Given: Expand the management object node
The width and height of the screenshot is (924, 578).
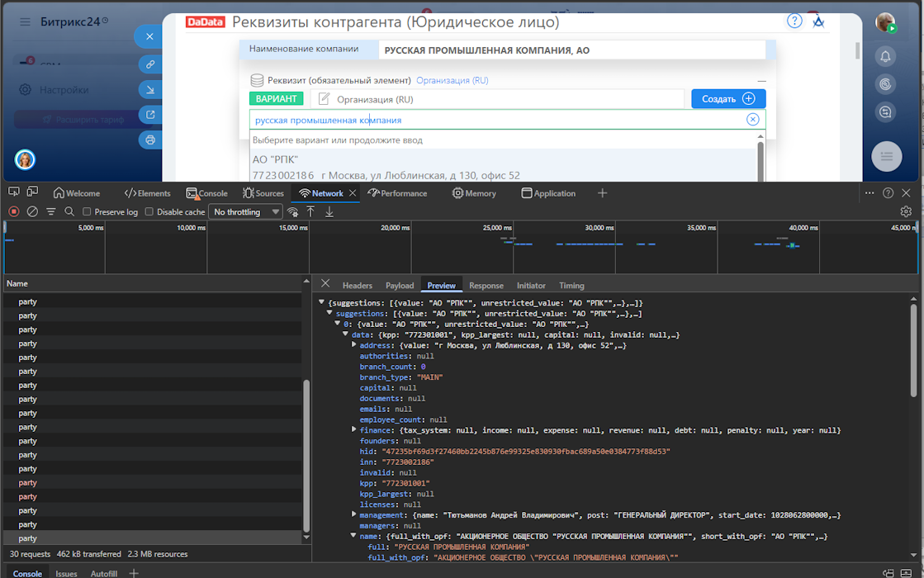Looking at the screenshot, I should click(353, 515).
